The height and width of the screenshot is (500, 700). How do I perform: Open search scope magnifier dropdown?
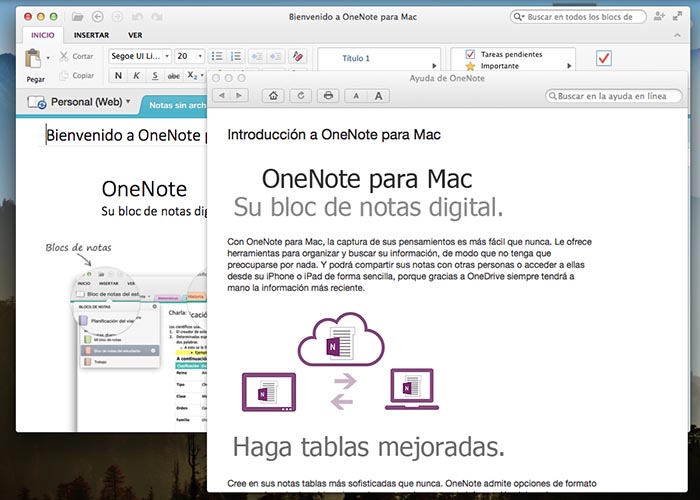(x=518, y=17)
